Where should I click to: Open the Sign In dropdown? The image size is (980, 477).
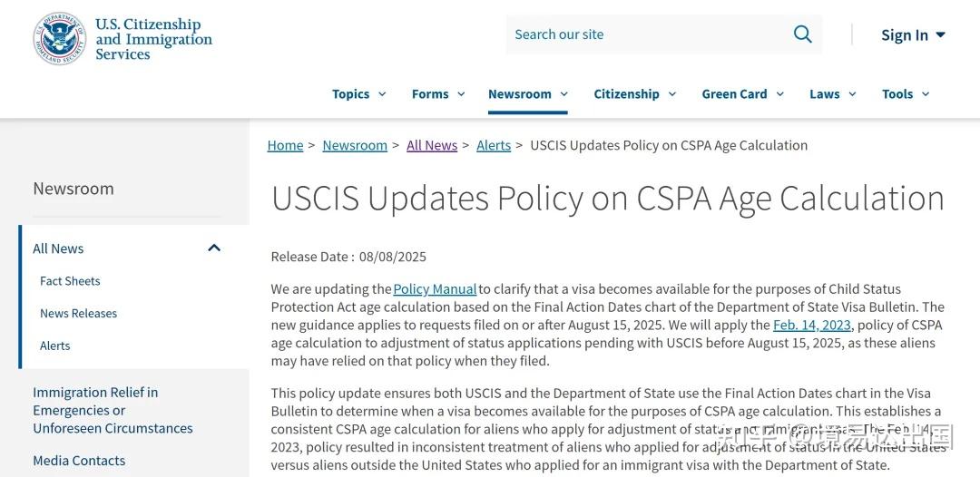[913, 35]
